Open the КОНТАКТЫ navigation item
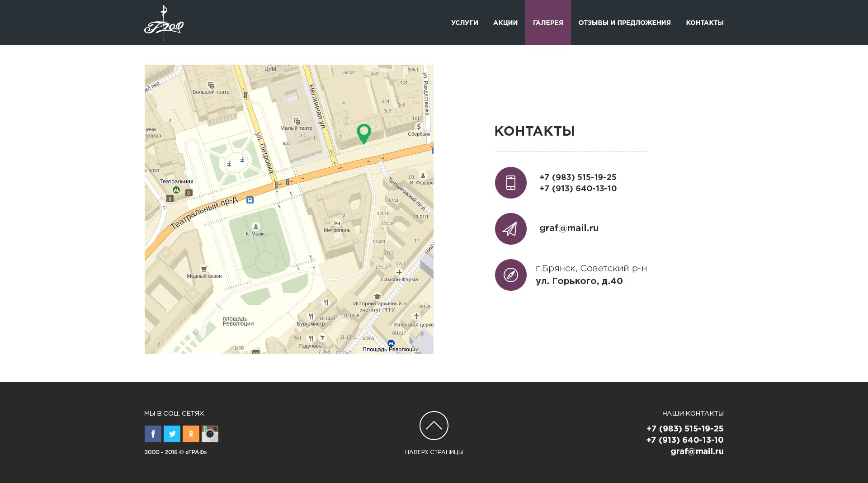The width and height of the screenshot is (868, 483). point(704,22)
